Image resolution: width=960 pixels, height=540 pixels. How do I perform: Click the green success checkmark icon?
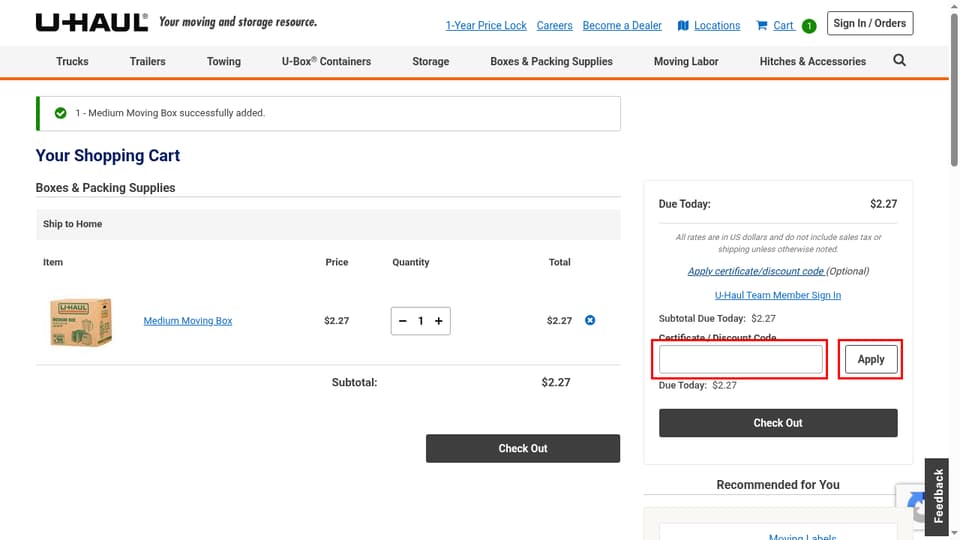[x=60, y=113]
